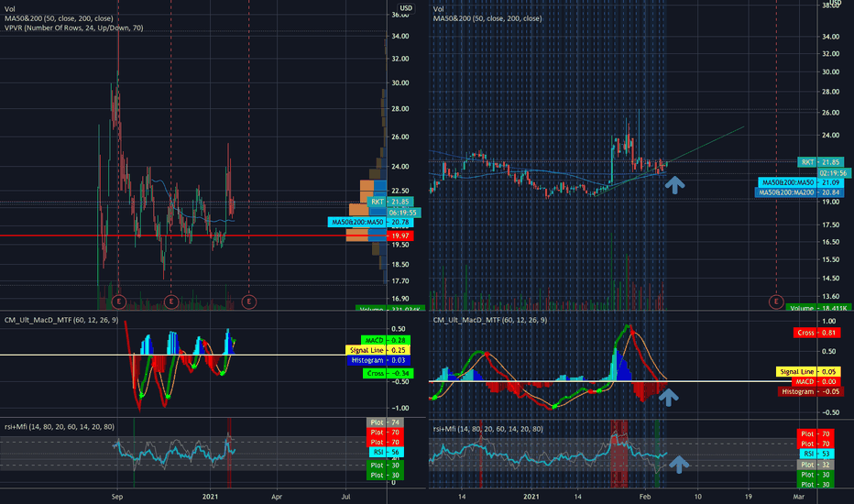Image resolution: width=854 pixels, height=504 pixels.
Task: Click the MACD 0.28 value label
Action: [x=386, y=340]
